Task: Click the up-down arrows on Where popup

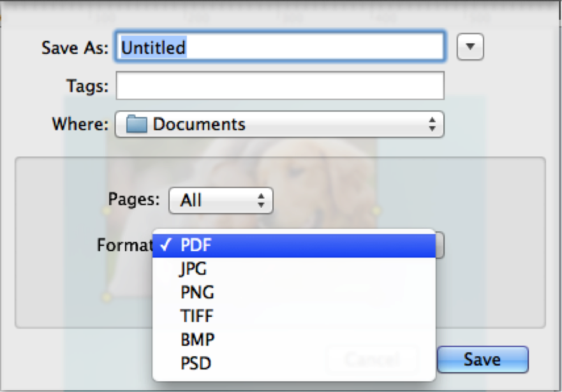Action: click(x=432, y=124)
